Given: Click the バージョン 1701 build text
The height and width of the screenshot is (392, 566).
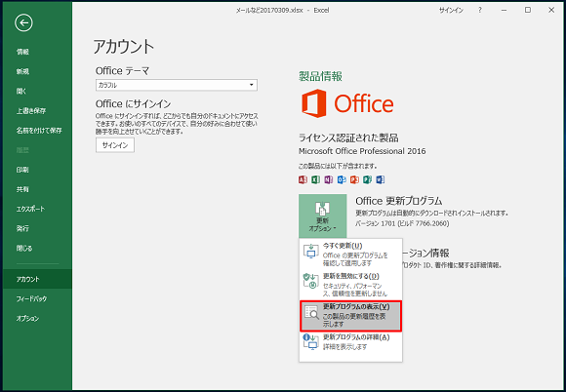Looking at the screenshot, I should [402, 224].
